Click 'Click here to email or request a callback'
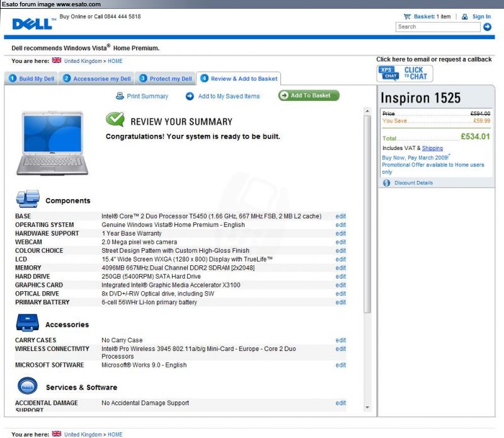Image resolution: width=504 pixels, height=438 pixels. click(x=434, y=59)
